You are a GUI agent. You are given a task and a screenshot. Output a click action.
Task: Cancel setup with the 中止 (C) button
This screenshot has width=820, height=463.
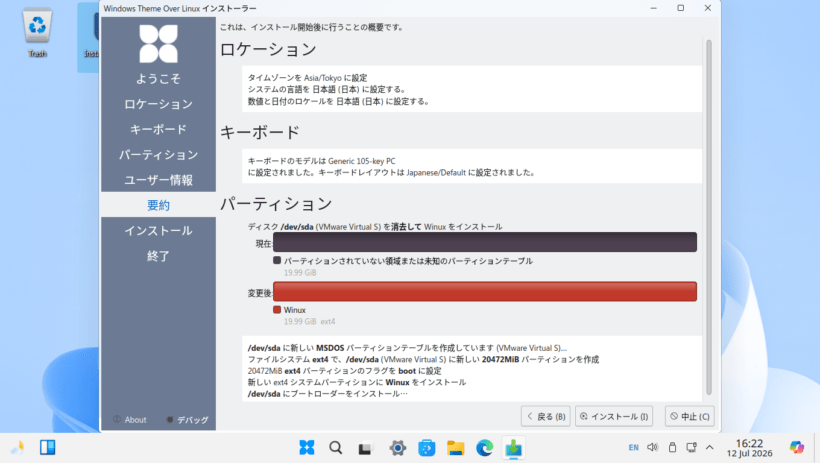pos(690,416)
